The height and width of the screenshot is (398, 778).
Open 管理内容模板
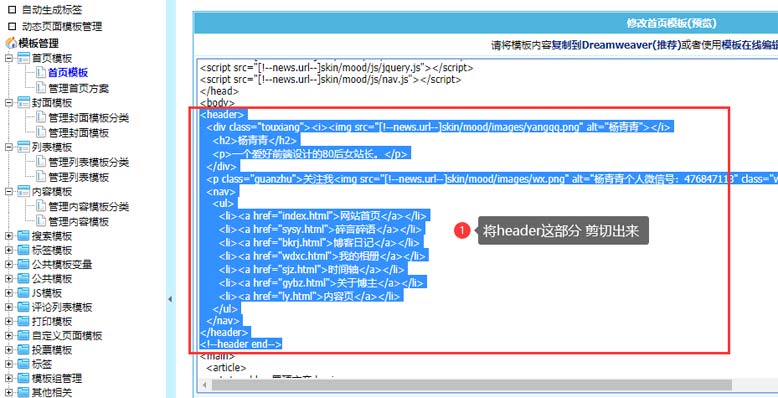[78, 221]
